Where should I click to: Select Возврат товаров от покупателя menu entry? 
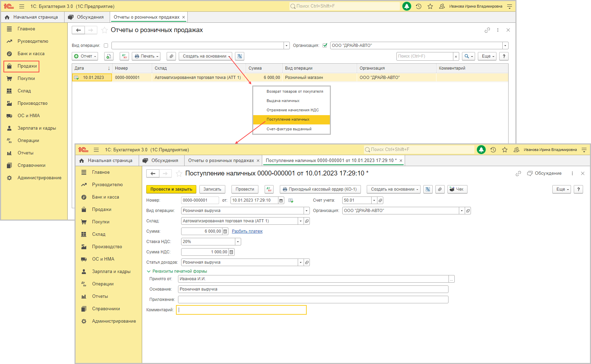pyautogui.click(x=291, y=92)
